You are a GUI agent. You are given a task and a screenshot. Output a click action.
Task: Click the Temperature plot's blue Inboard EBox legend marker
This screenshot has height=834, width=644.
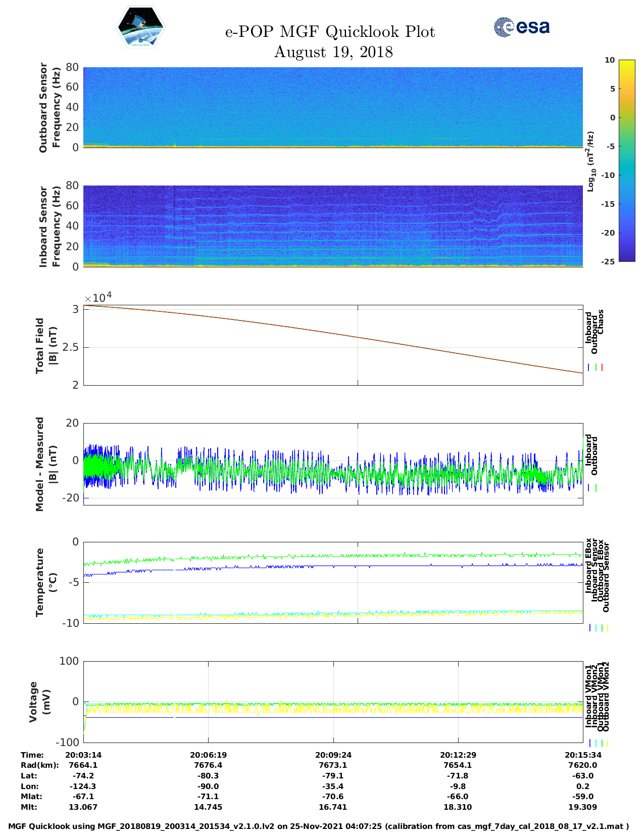(590, 628)
